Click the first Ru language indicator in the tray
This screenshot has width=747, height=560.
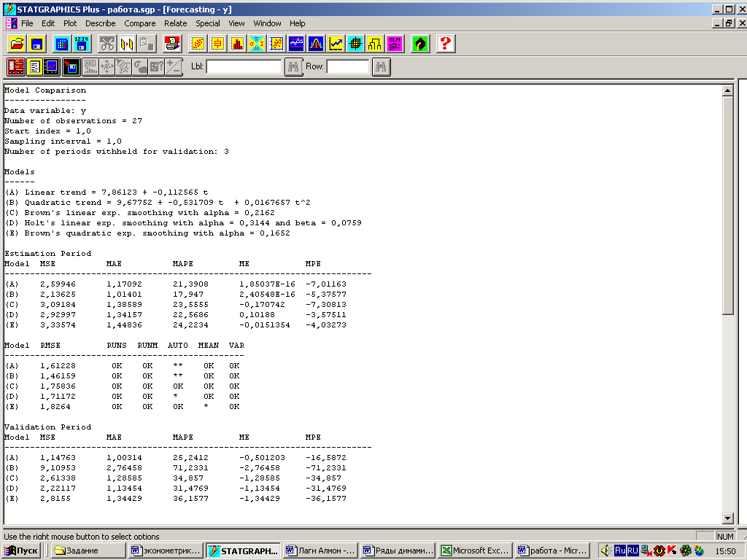pyautogui.click(x=620, y=551)
